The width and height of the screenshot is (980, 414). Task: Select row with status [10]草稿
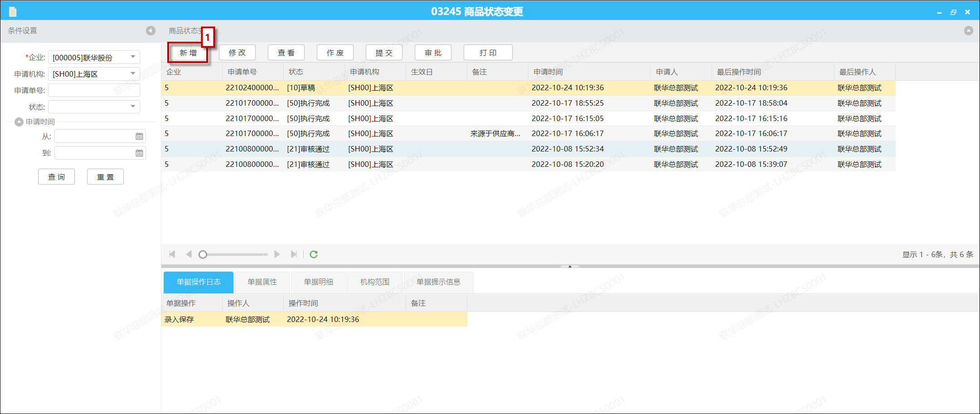coord(529,88)
